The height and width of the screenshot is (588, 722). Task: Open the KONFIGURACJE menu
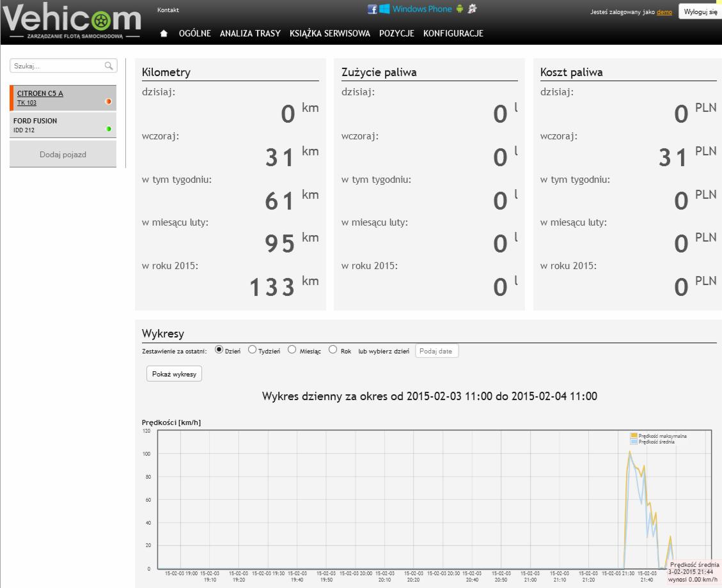point(453,34)
